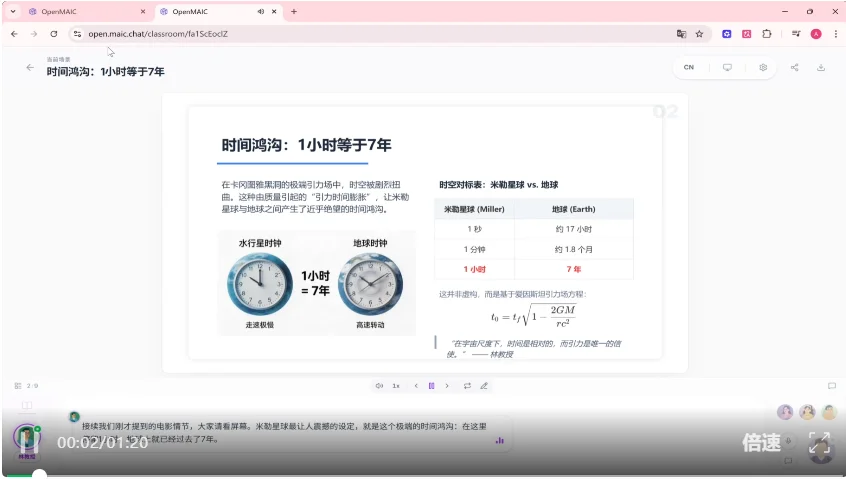Expand the tab search dropdown

(13, 11)
